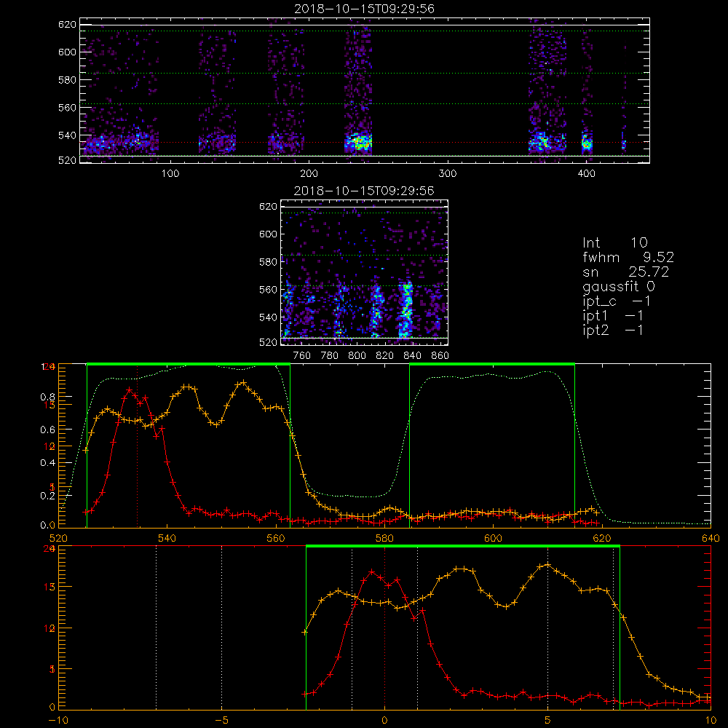728x728 pixels.
Task: Click the 200 tick label on top spectrogram
Action: tap(309, 174)
